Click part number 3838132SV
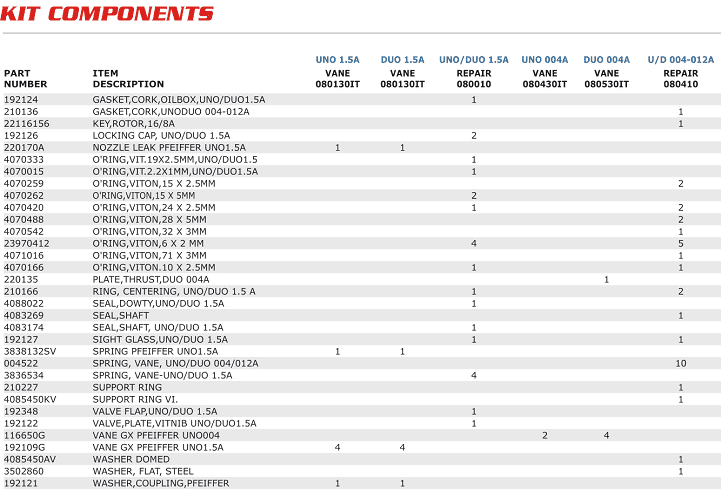This screenshot has height=491, width=721. 30,352
